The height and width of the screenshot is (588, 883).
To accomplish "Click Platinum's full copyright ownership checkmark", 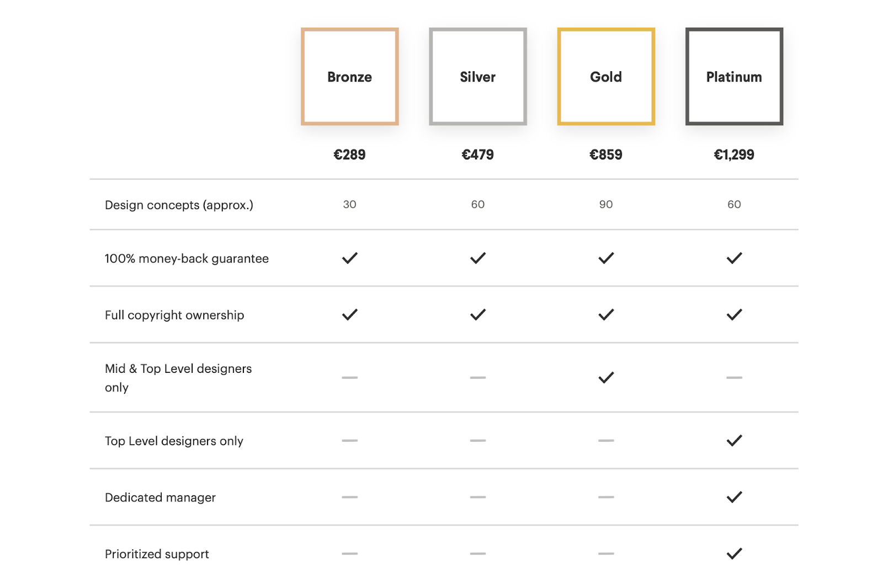I will [x=734, y=315].
